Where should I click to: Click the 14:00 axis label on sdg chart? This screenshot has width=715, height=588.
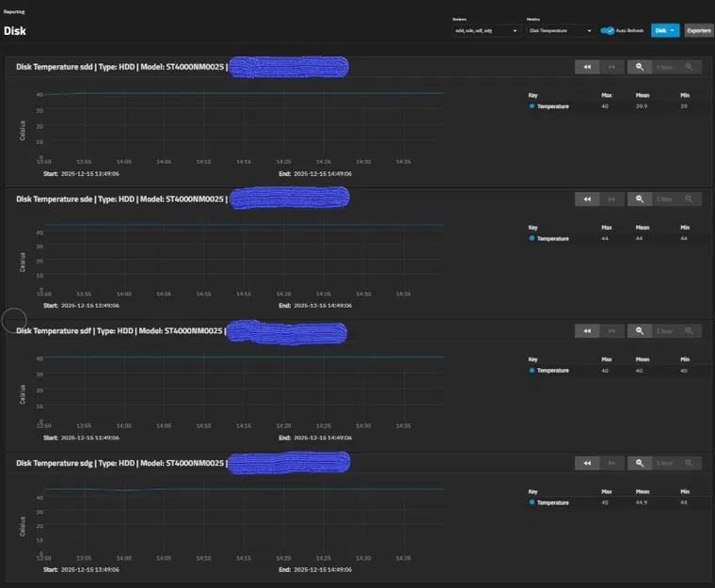click(x=123, y=558)
